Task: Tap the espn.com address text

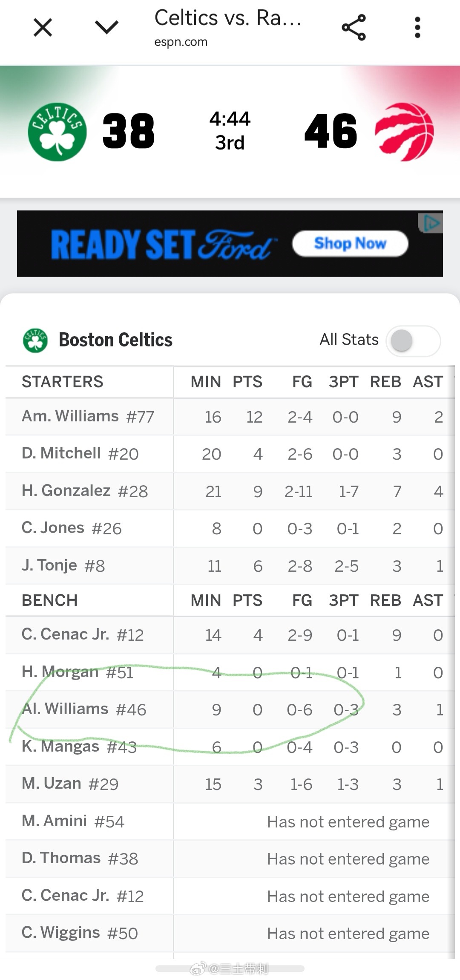Action: pyautogui.click(x=181, y=42)
